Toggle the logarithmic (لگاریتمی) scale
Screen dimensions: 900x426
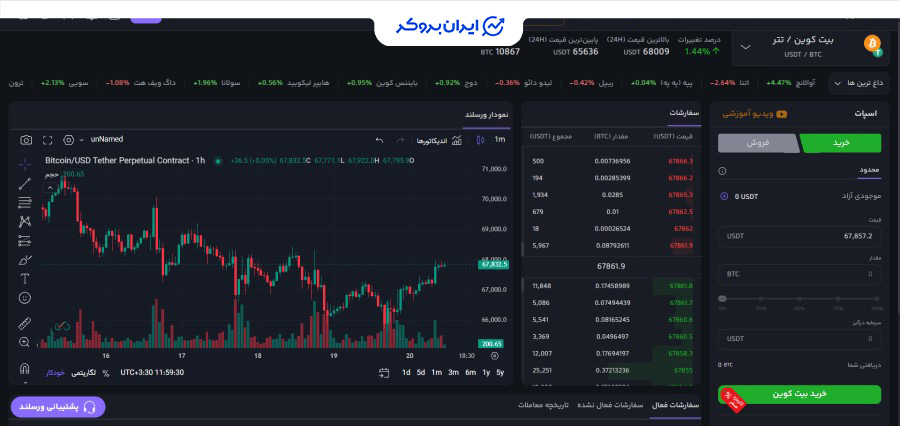[x=84, y=373]
